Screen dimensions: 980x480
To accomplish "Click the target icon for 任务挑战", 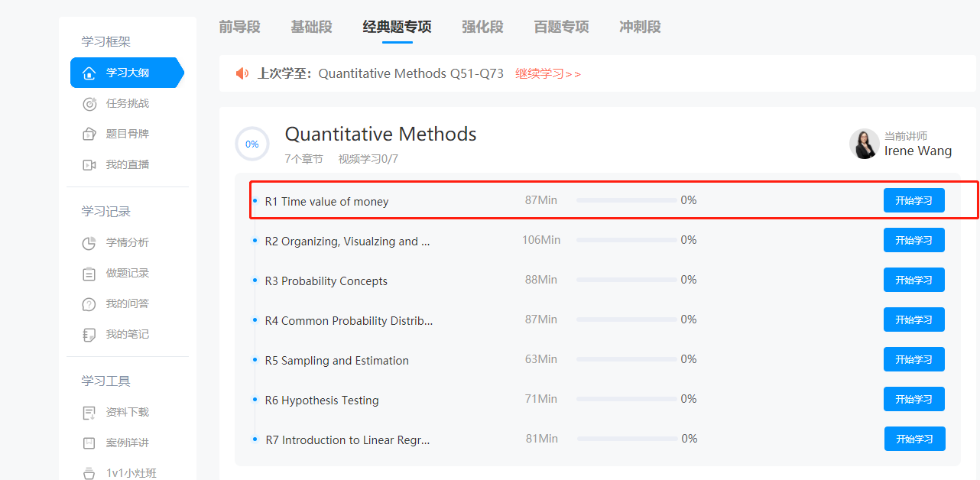I will pyautogui.click(x=89, y=103).
